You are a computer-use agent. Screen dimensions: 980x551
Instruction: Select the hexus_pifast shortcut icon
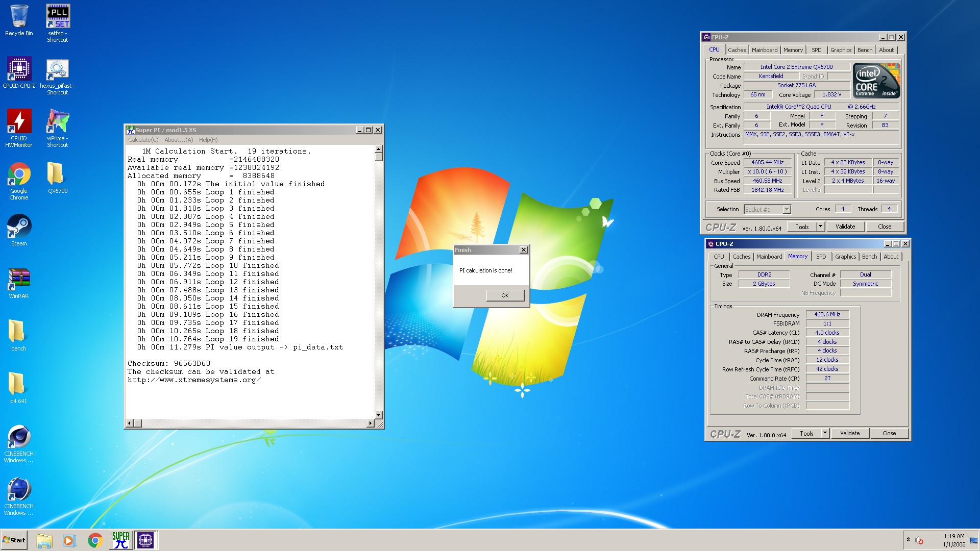58,77
